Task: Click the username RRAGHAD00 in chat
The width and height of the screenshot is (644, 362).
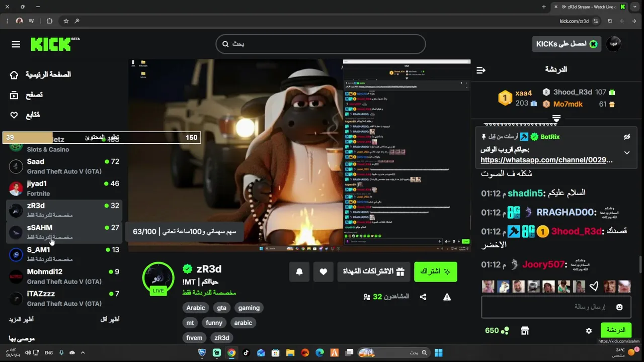Action: pos(566,212)
